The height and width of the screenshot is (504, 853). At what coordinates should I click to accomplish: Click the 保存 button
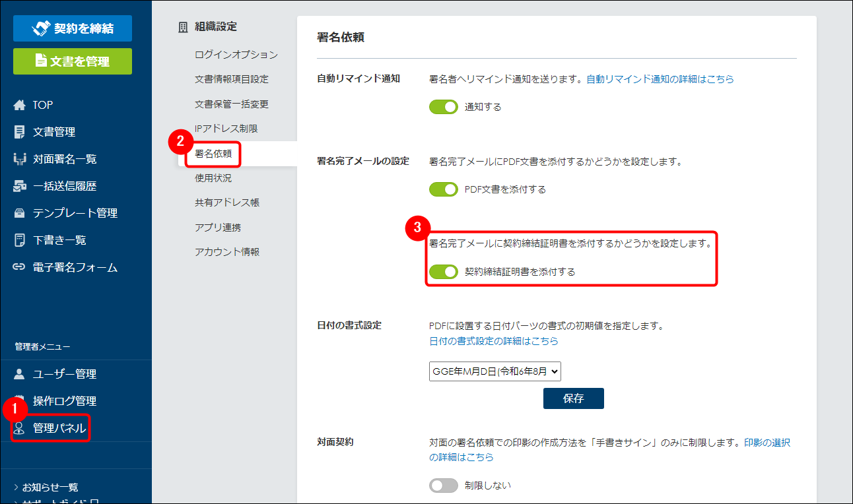pos(573,398)
